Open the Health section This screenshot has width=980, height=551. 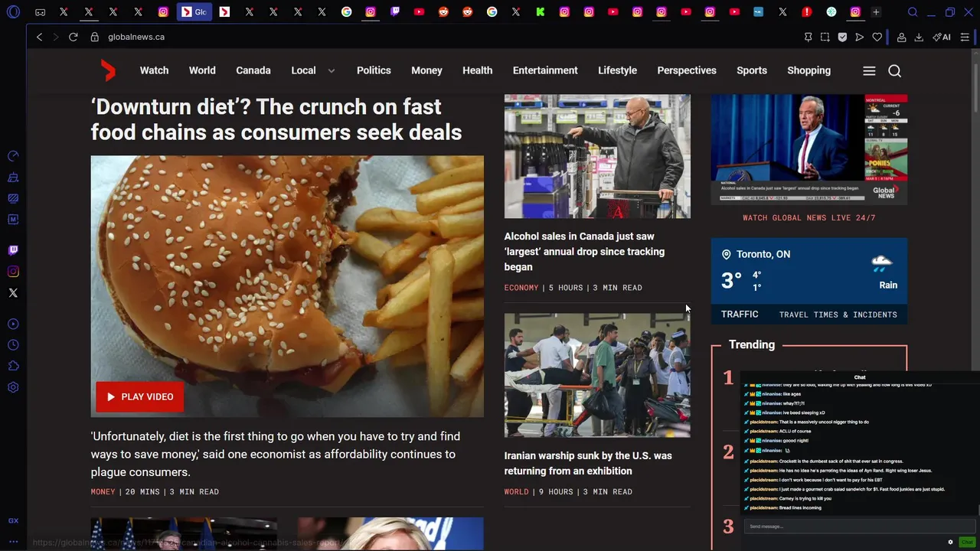[477, 70]
